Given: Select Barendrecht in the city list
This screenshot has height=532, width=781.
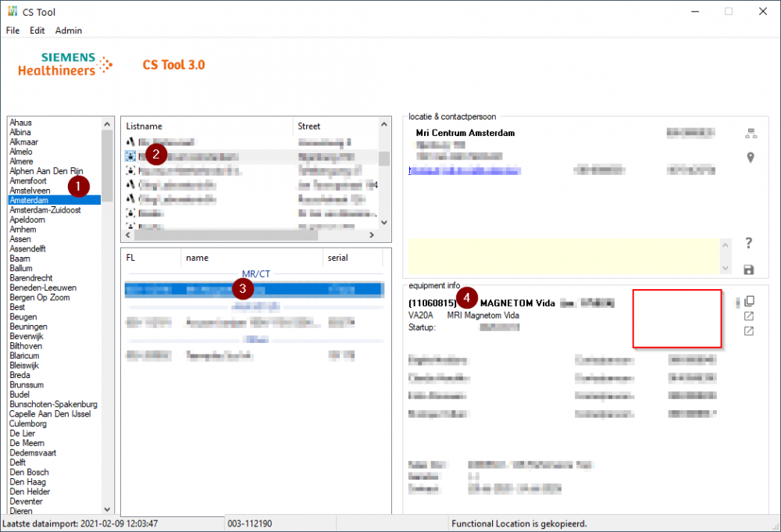Looking at the screenshot, I should 31,278.
